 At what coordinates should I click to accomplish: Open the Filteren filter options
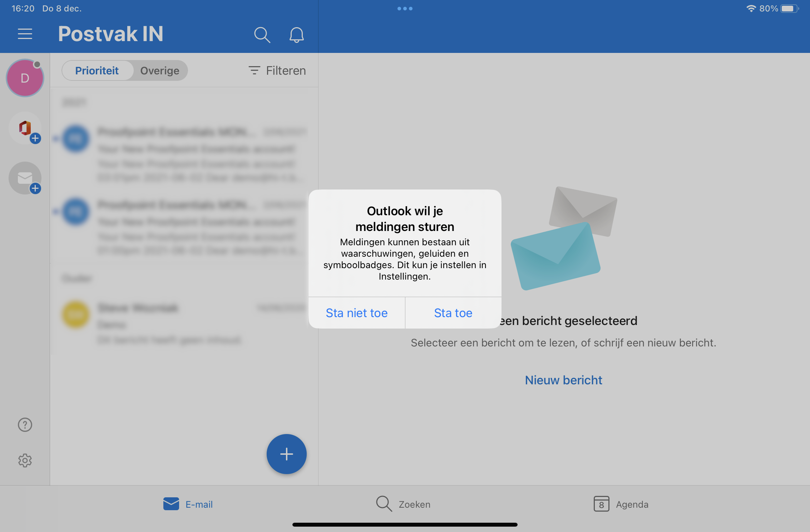[277, 70]
